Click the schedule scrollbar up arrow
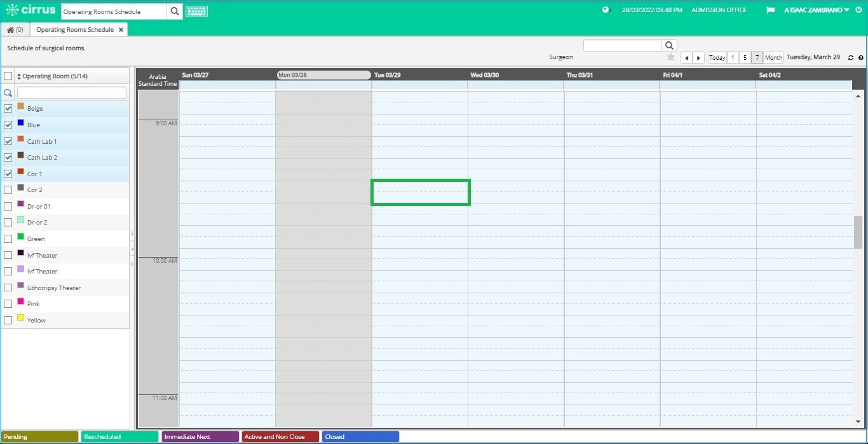 pos(858,96)
